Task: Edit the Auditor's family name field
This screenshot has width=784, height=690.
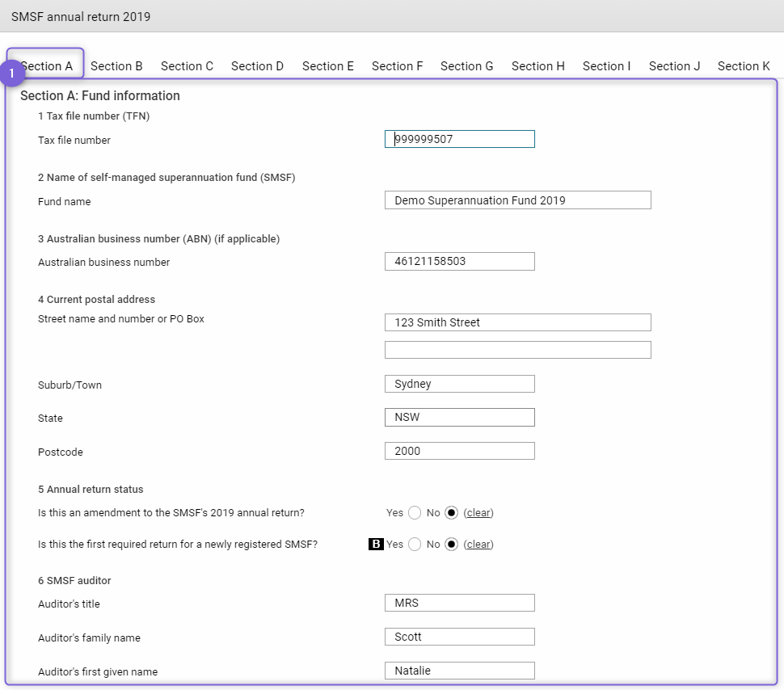Action: point(460,637)
